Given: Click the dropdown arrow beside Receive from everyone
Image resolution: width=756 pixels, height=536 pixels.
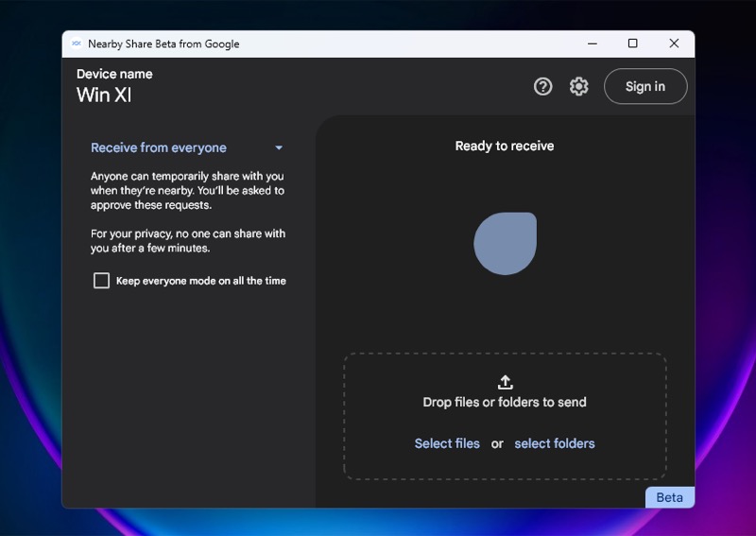Looking at the screenshot, I should pyautogui.click(x=279, y=147).
